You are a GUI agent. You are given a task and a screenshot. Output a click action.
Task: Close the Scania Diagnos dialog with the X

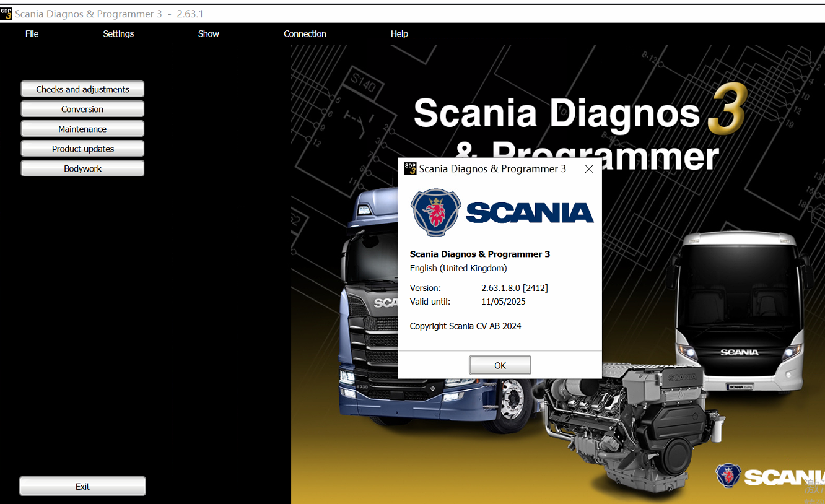(x=588, y=168)
